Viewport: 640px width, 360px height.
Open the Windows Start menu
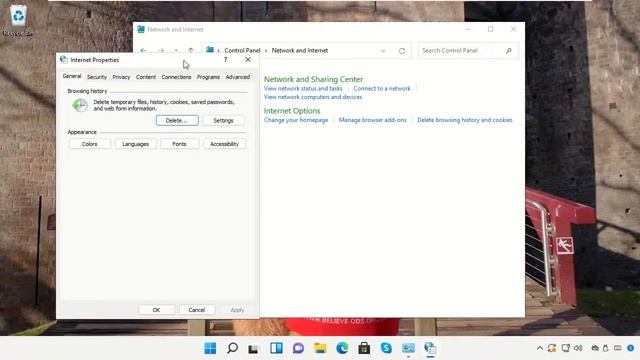210,348
